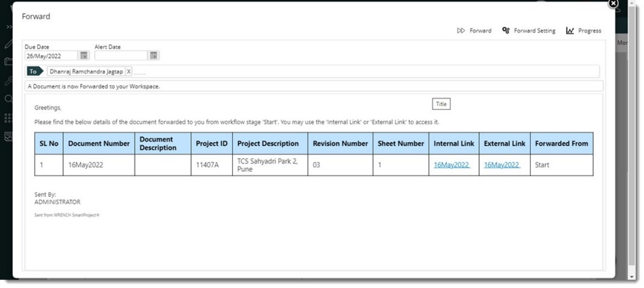644x288 pixels.
Task: Click the Forward double-arrow icon
Action: [461, 31]
